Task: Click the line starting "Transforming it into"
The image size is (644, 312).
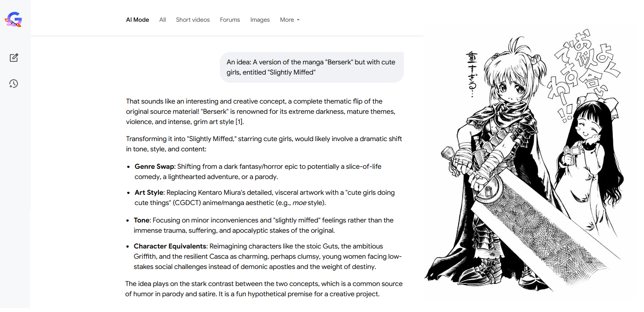Action: [264, 139]
